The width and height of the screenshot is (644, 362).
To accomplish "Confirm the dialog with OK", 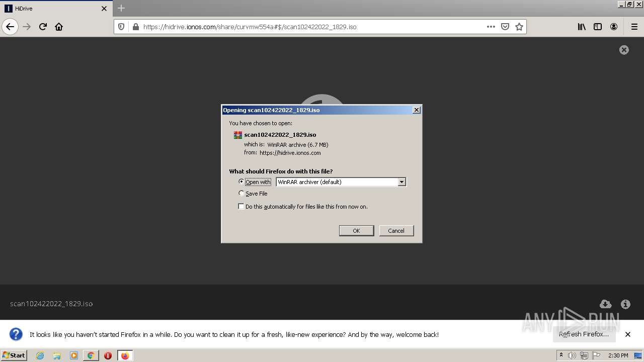I will (x=356, y=230).
